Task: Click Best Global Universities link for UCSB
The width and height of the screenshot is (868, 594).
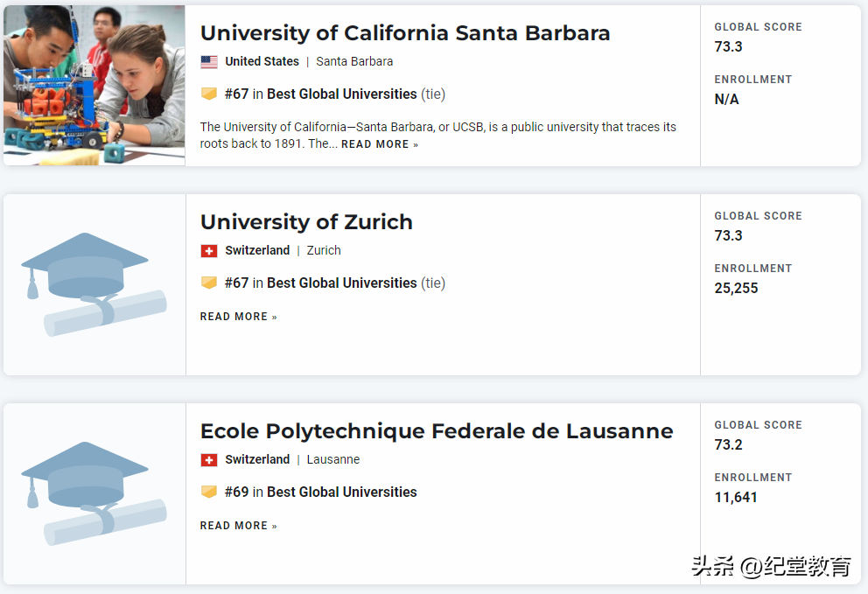Action: (x=341, y=94)
